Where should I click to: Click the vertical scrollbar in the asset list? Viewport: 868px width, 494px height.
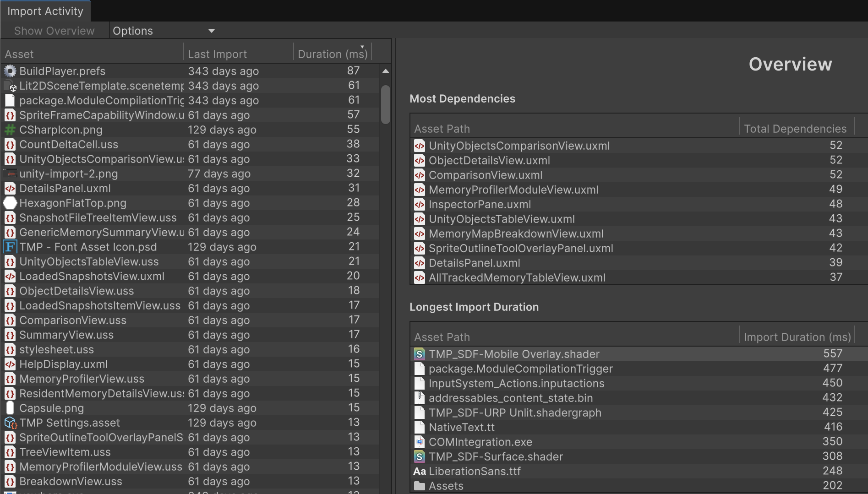[385, 104]
